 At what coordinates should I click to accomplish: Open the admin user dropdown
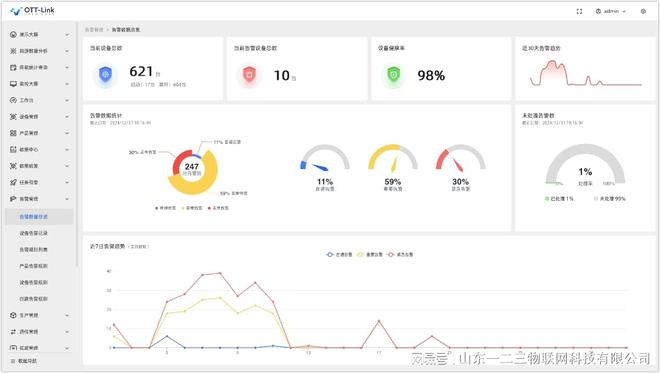click(611, 11)
